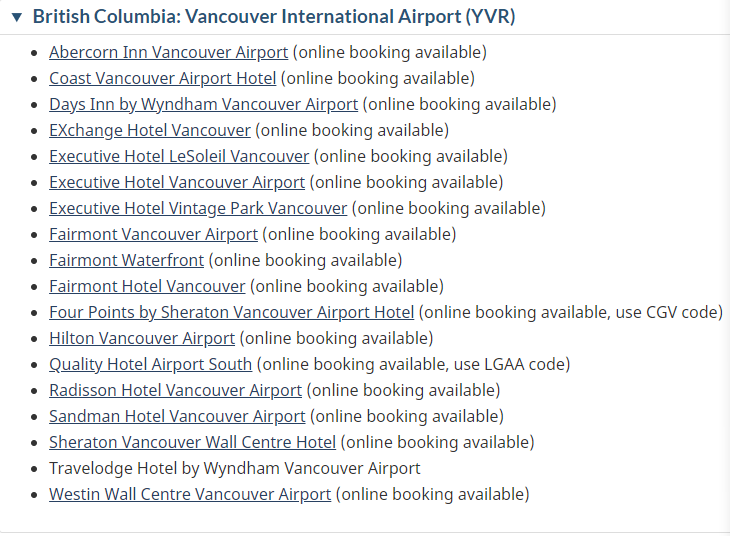Open EXchange Hotel Vancouver link

[150, 130]
